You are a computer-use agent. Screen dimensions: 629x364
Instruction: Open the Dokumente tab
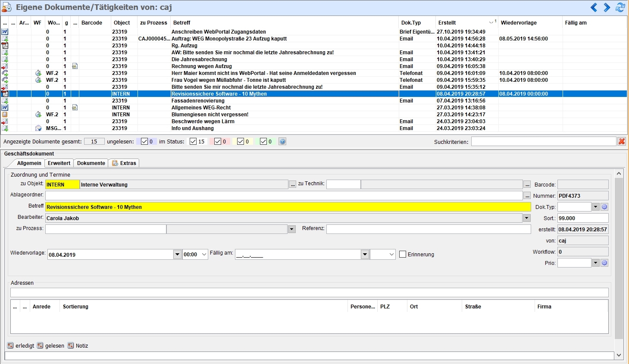coord(91,163)
